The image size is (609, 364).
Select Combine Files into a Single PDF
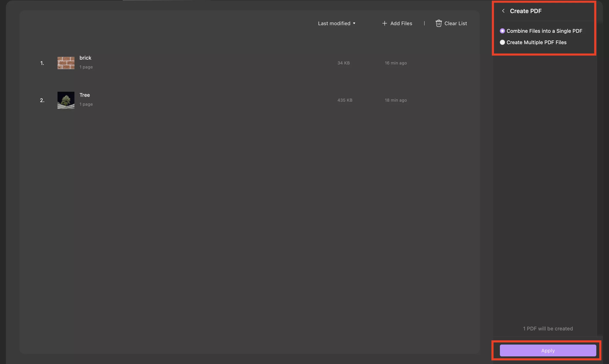point(541,31)
